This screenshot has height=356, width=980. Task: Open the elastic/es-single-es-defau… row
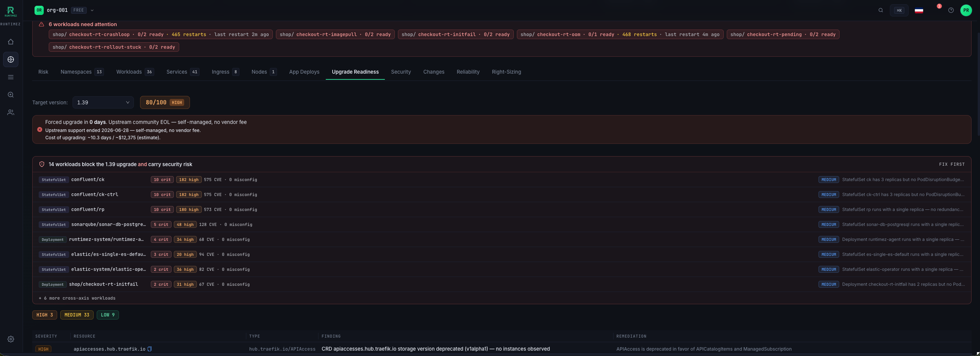pos(502,254)
